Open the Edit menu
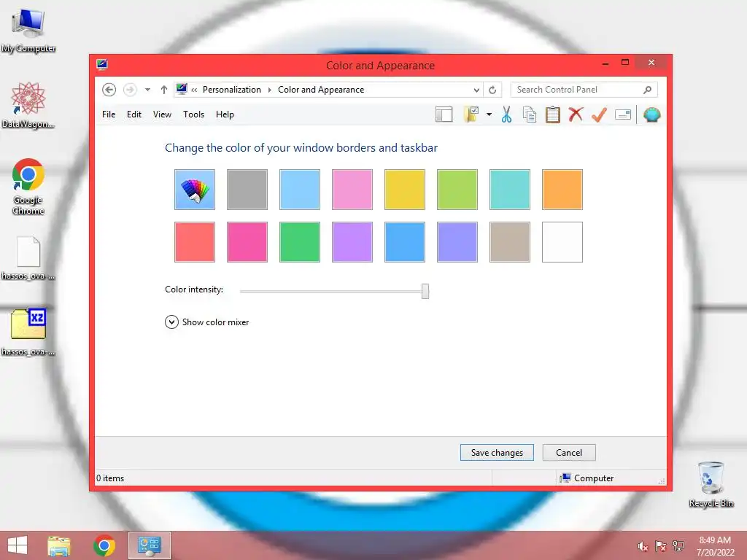Image resolution: width=747 pixels, height=560 pixels. tap(134, 114)
